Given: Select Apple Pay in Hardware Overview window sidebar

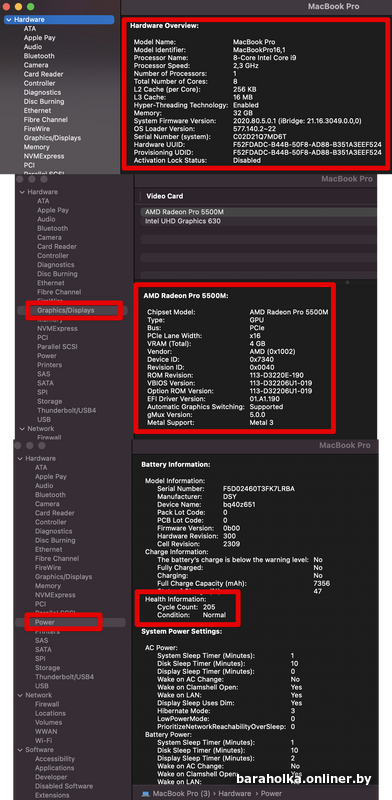Looking at the screenshot, I should (39, 38).
